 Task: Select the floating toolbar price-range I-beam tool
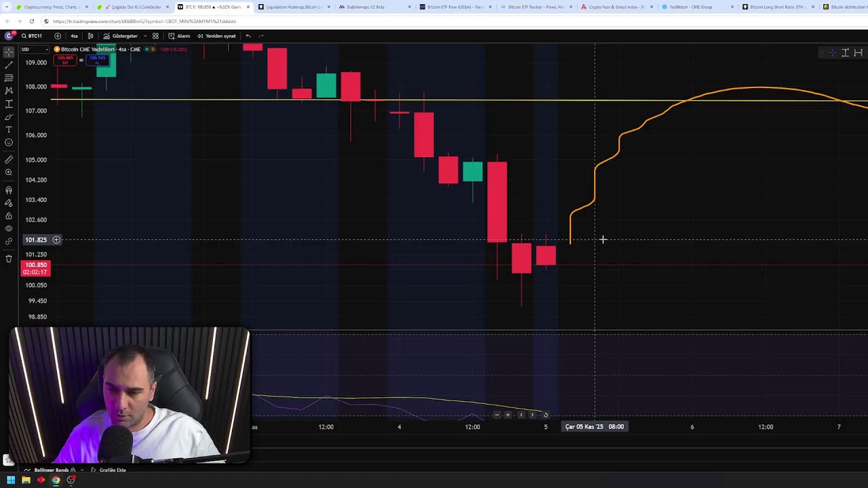tap(846, 53)
